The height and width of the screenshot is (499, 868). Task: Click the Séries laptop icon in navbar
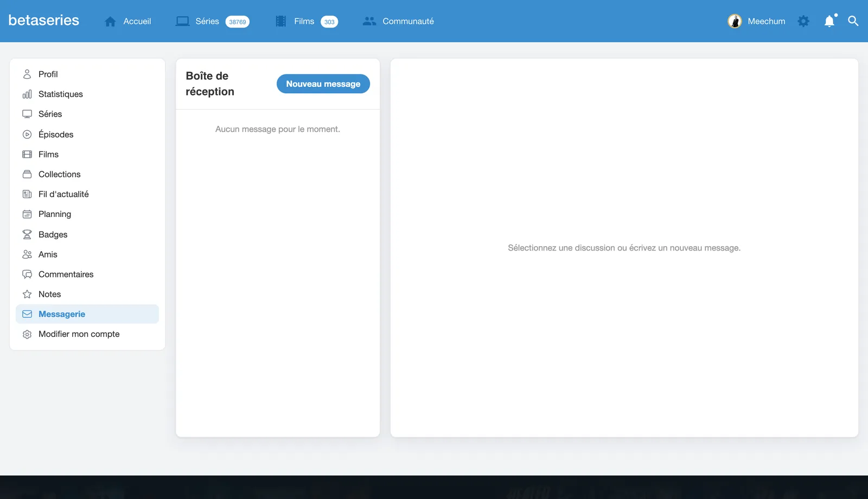pyautogui.click(x=182, y=21)
